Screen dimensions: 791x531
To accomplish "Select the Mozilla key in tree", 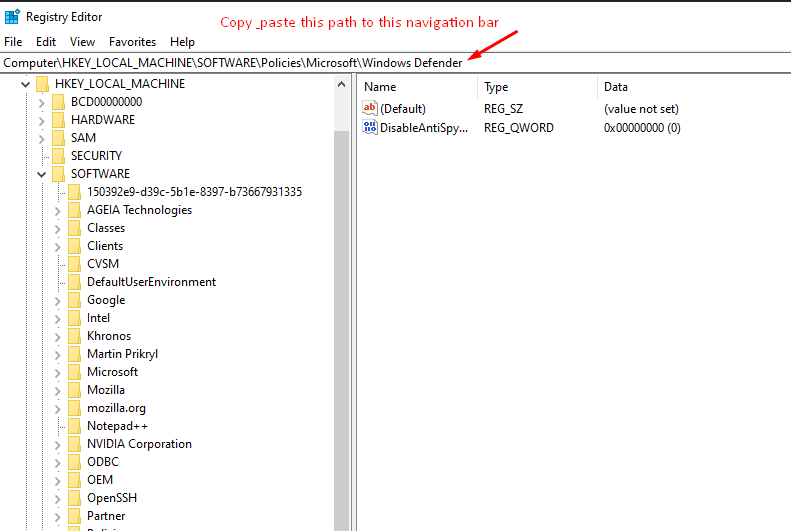I will point(105,390).
